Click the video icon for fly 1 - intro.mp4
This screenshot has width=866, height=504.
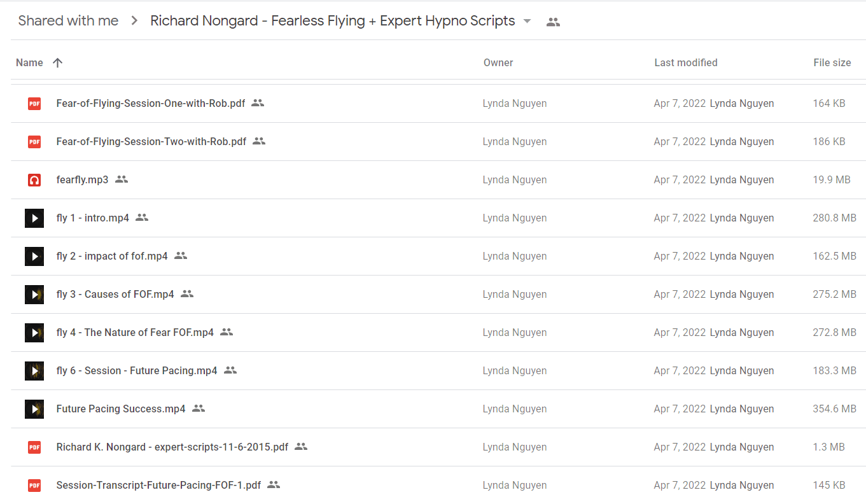(x=34, y=218)
